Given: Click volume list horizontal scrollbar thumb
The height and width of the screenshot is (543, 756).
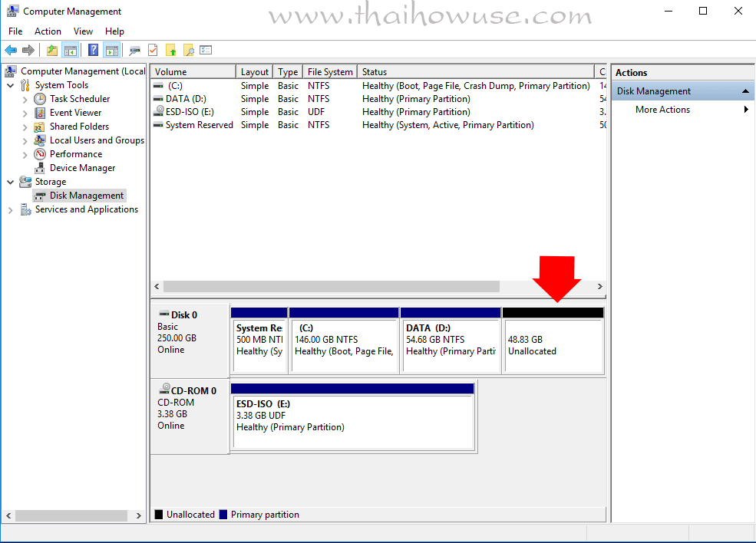Looking at the screenshot, I should [332, 287].
